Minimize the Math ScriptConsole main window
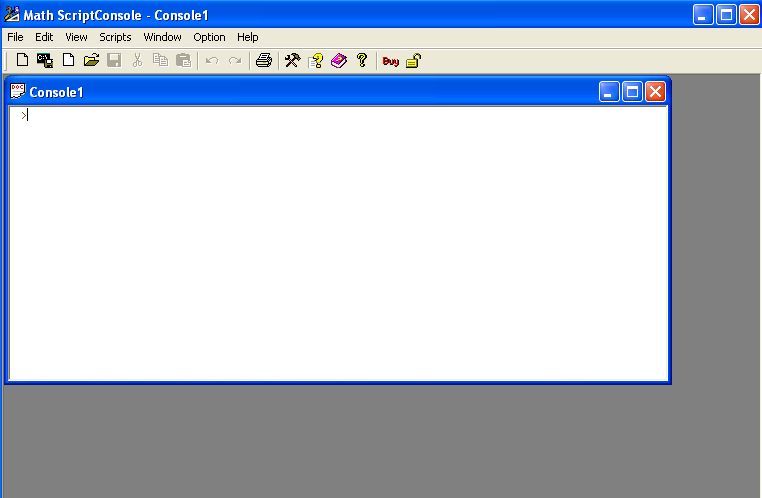Image resolution: width=762 pixels, height=498 pixels. tap(703, 15)
